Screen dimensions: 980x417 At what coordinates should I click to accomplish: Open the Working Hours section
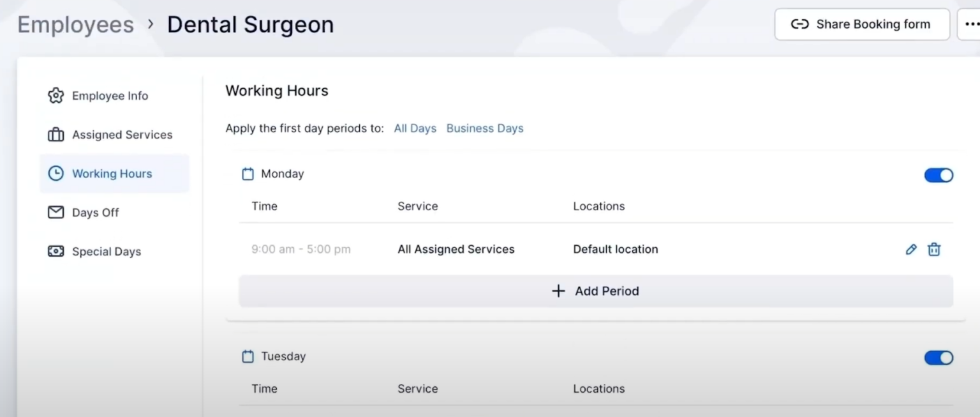112,173
